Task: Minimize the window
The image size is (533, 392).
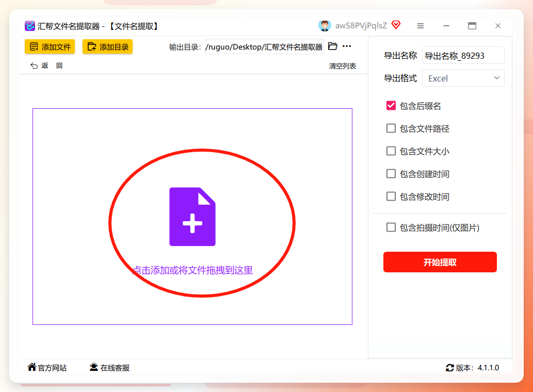Action: 446,26
